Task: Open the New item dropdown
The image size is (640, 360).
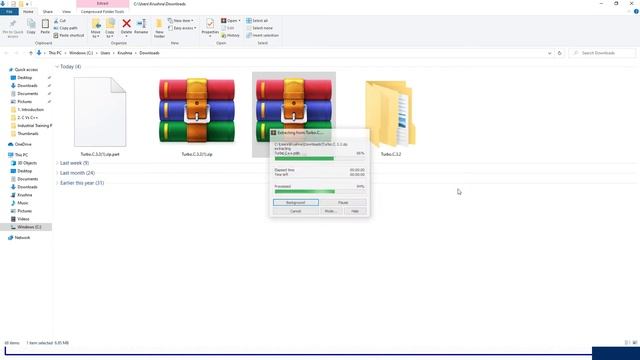Action: coord(180,21)
